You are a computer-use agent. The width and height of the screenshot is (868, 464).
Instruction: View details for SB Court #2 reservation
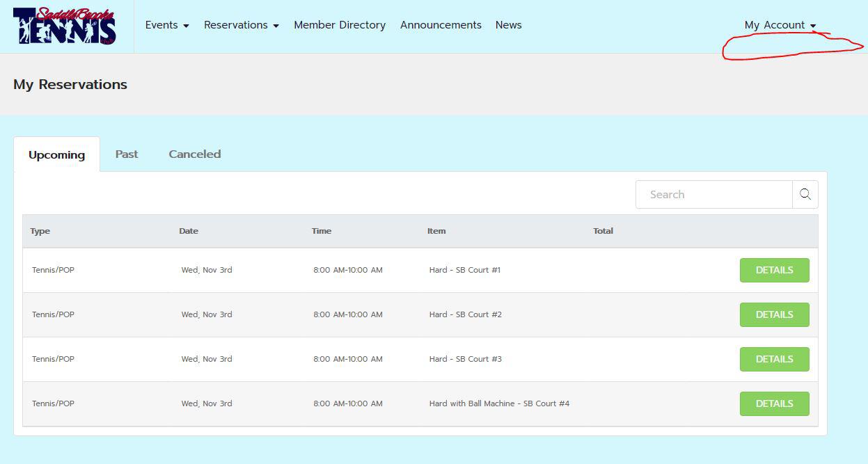tap(774, 314)
